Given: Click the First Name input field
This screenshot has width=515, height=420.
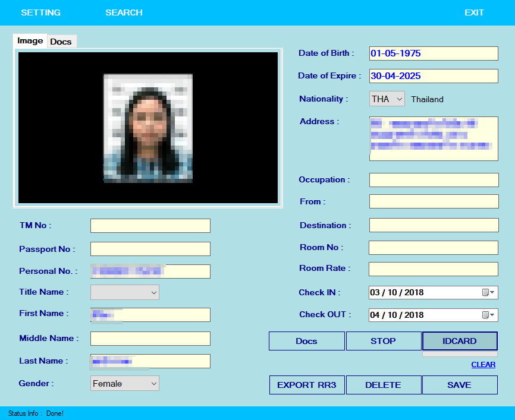Looking at the screenshot, I should [x=150, y=315].
